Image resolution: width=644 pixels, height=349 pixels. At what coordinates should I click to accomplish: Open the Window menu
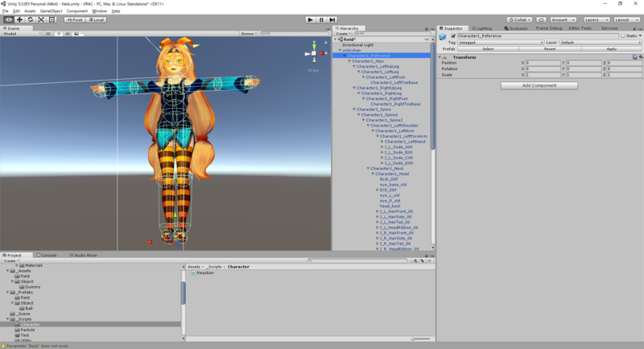99,11
